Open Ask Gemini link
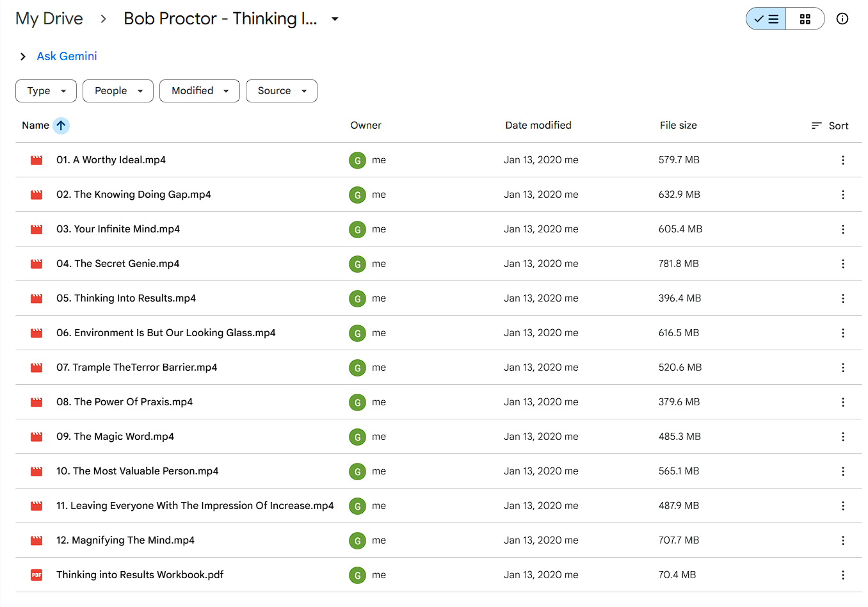This screenshot has width=868, height=607. pos(67,56)
